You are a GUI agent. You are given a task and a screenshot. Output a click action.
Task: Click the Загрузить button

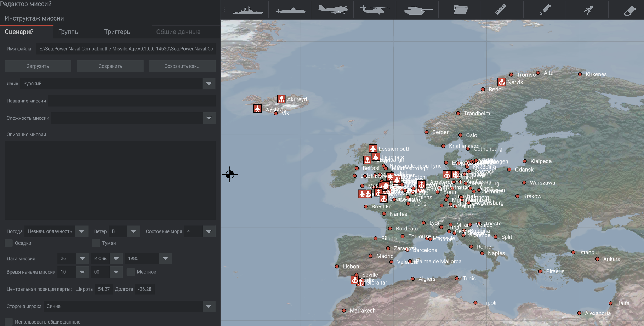coord(38,66)
